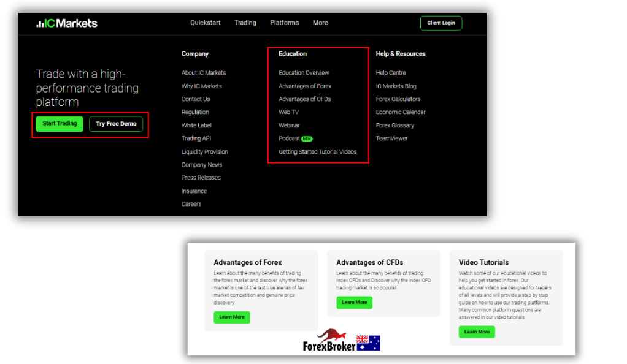Open the Regulation link
627x364 pixels.
point(195,112)
